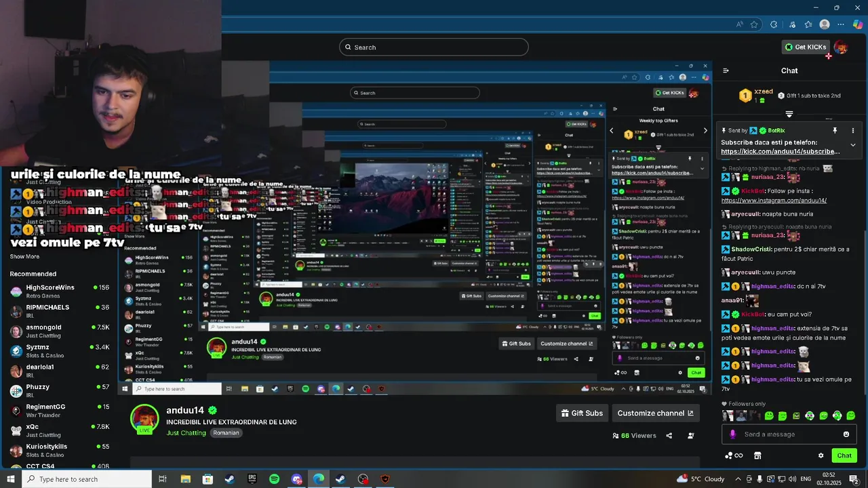Open Task View on the taskbar
868x488 pixels.
tap(163, 479)
